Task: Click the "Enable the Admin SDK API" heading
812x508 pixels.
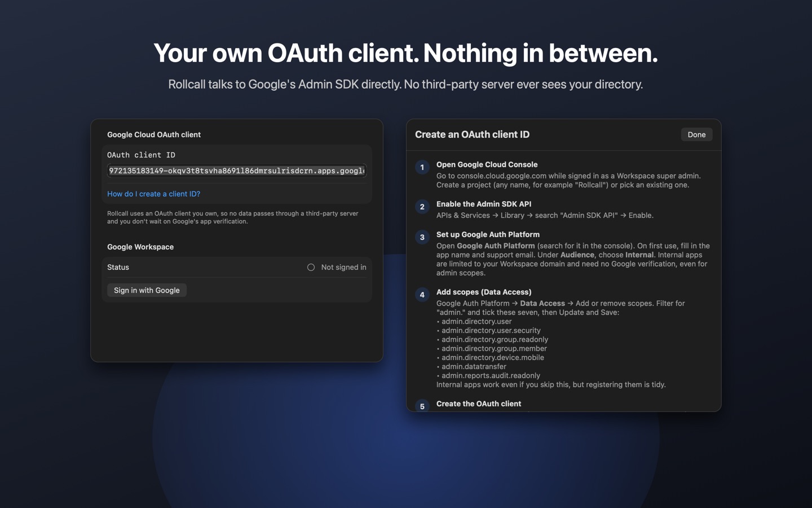Action: [484, 204]
